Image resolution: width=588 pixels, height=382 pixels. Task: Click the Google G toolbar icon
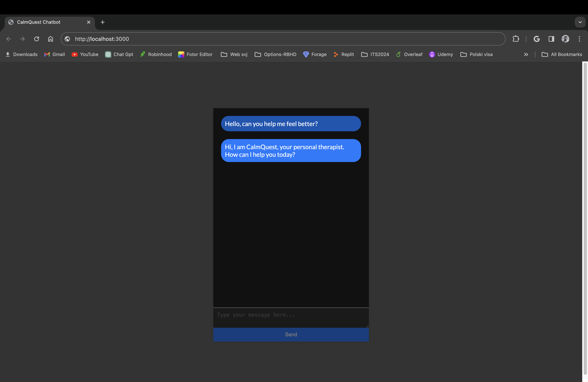pyautogui.click(x=536, y=39)
